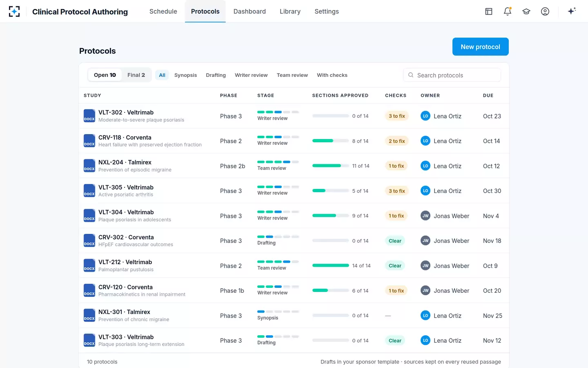Click the Lena Ortiz avatar in NXL-301 row

[425, 315]
